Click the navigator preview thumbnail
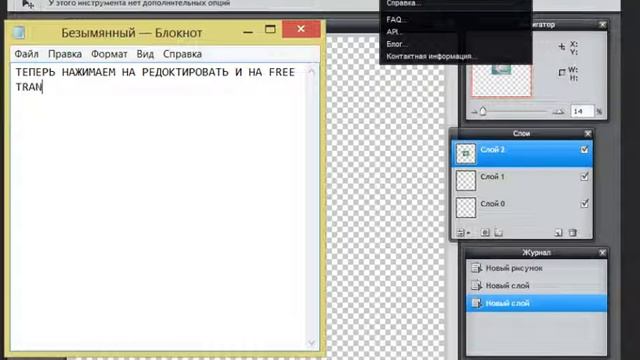 [x=501, y=80]
